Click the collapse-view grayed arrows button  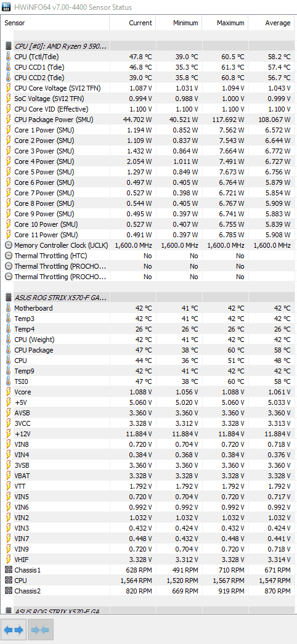point(39,630)
